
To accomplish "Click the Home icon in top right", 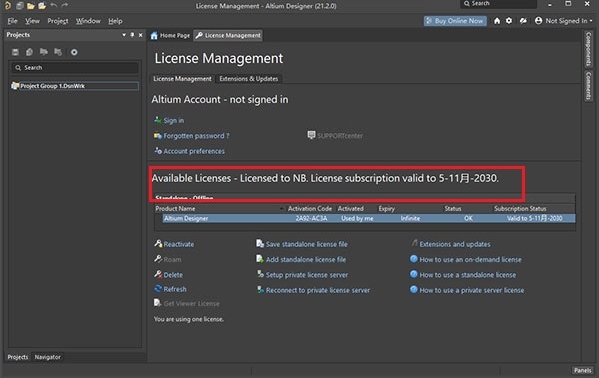I will 497,21.
